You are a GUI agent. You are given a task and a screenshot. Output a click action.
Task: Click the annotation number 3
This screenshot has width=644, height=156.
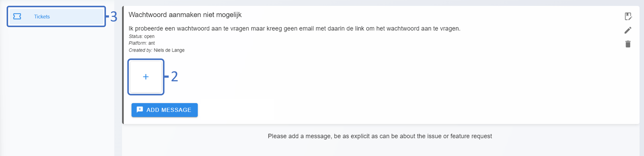tap(114, 17)
